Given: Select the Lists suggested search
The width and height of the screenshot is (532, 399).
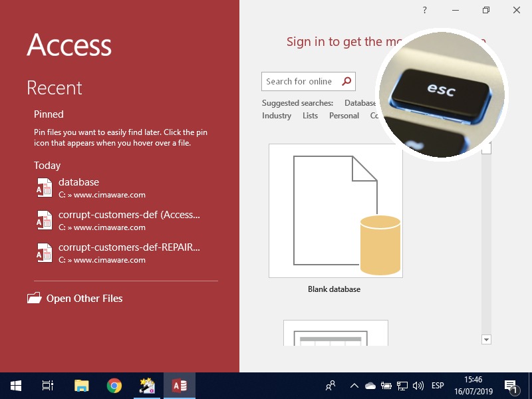Looking at the screenshot, I should click(x=310, y=116).
